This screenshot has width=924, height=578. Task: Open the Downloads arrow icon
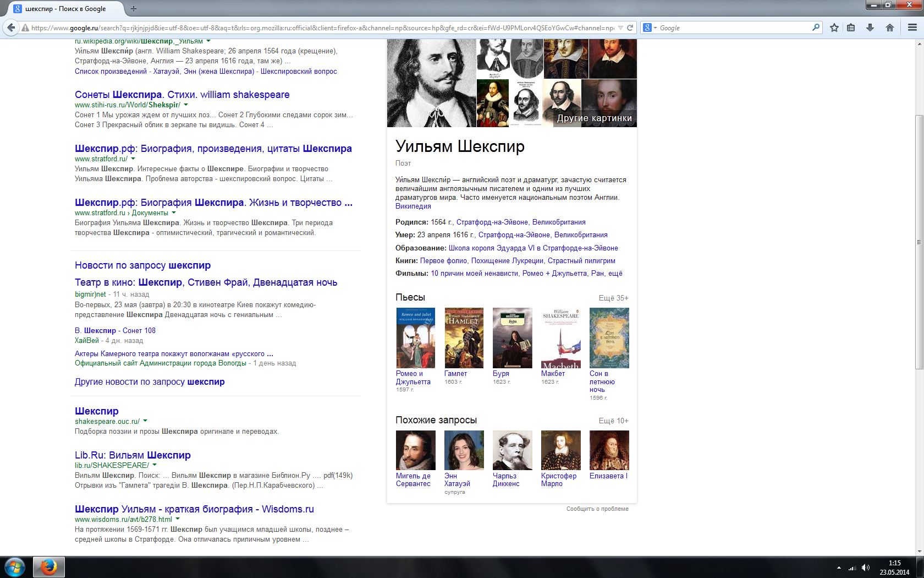point(870,28)
